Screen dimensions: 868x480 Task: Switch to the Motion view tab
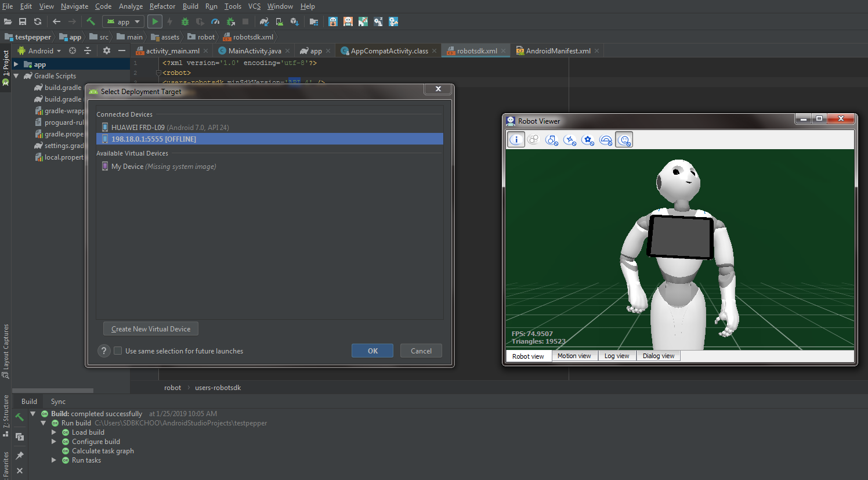point(574,356)
